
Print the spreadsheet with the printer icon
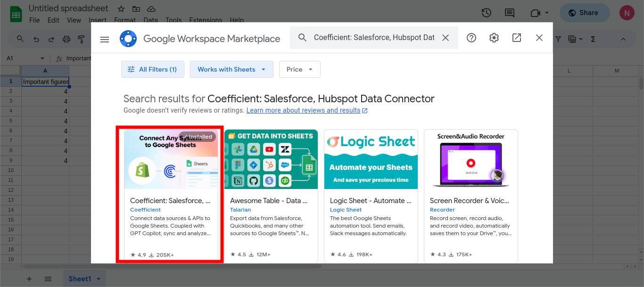[x=66, y=39]
